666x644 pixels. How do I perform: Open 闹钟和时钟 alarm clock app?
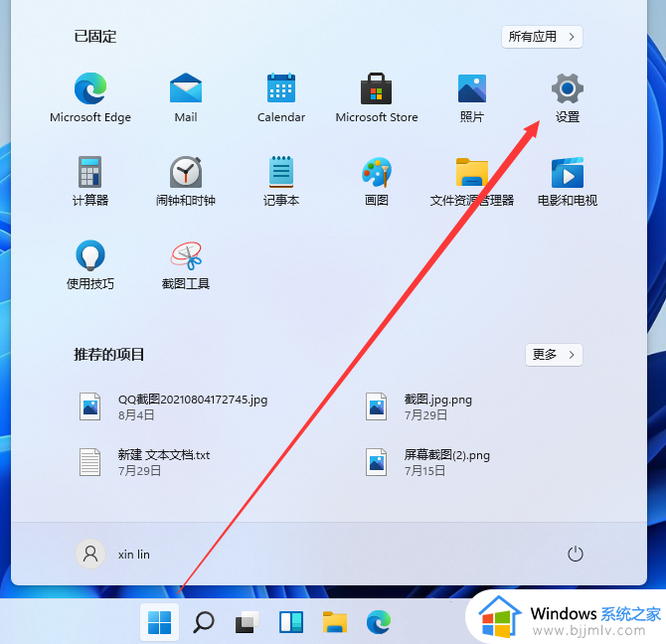[x=186, y=181]
